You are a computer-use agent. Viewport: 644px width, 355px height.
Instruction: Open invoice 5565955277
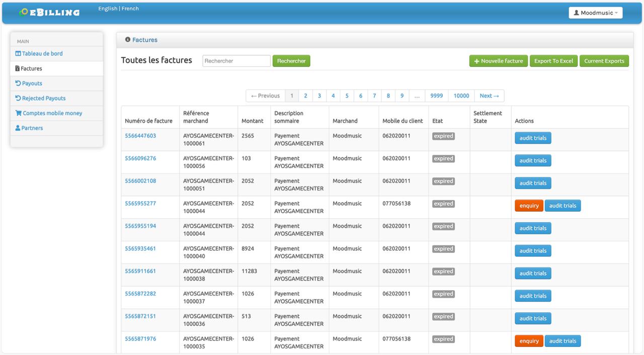[x=140, y=204]
